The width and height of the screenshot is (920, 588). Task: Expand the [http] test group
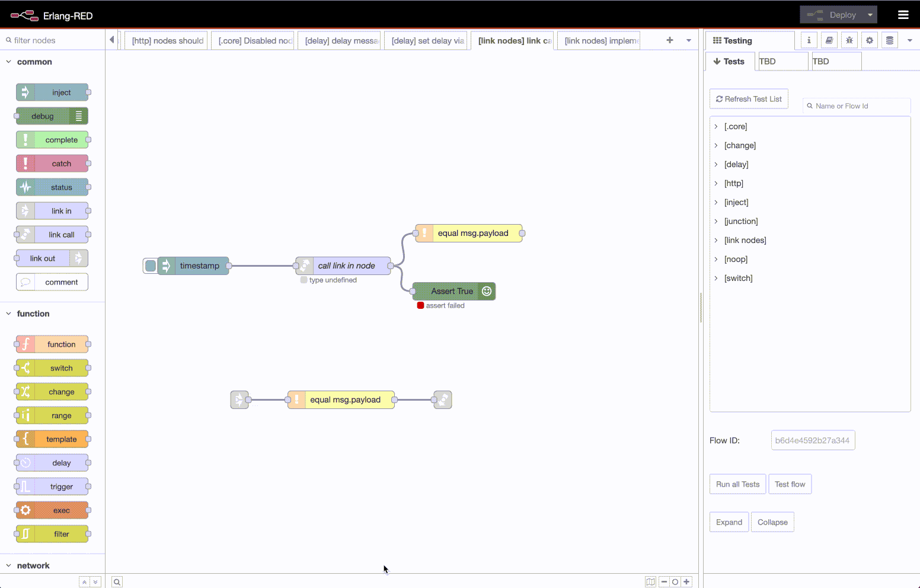[x=716, y=183]
